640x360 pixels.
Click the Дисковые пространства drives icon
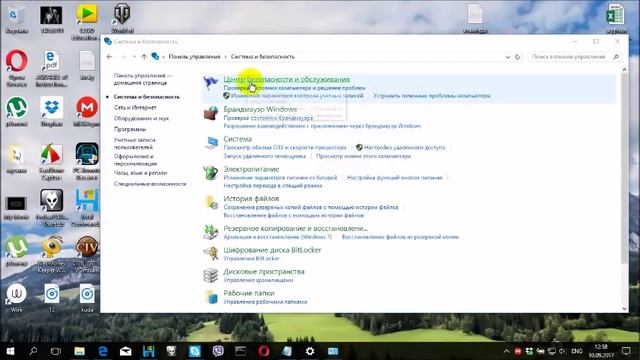211,275
